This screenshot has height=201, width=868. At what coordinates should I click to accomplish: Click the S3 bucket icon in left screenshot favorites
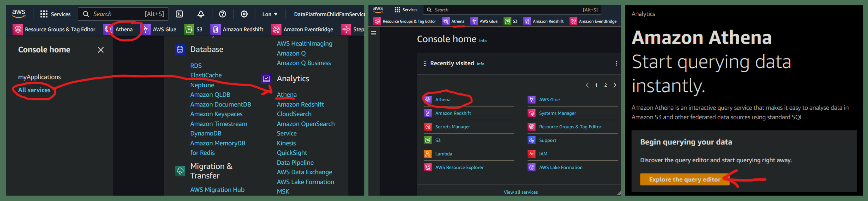tap(189, 29)
